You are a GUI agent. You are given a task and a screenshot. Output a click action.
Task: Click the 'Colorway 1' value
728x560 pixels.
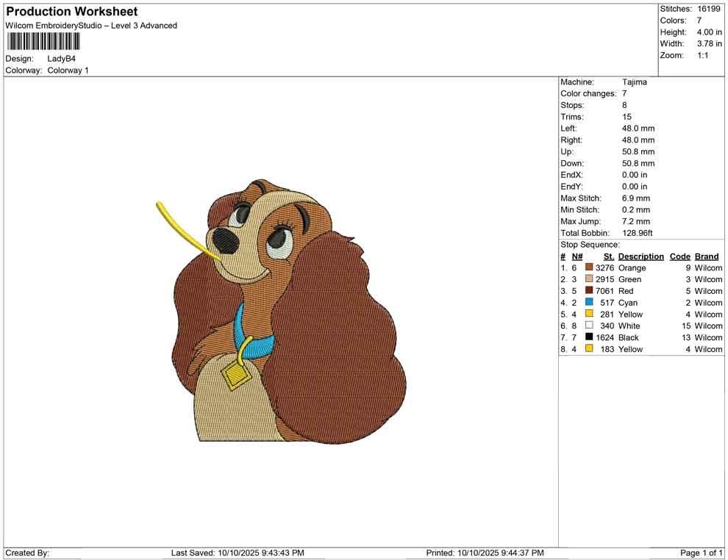[x=68, y=71]
